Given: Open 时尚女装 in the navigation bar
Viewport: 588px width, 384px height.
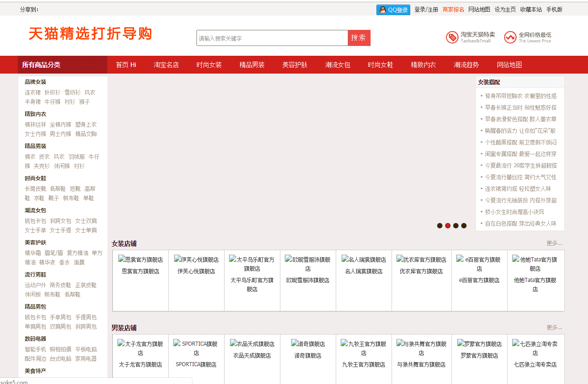Looking at the screenshot, I should tap(209, 65).
